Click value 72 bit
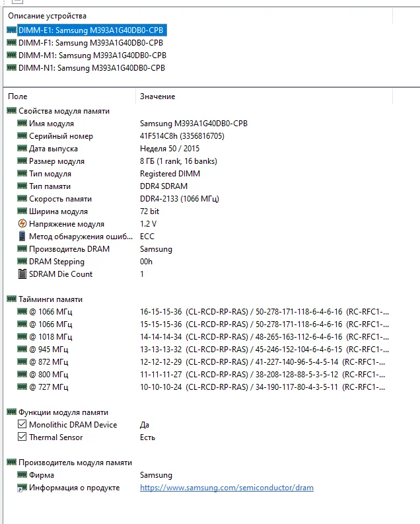Image resolution: width=420 pixels, height=524 pixels. pos(149,211)
